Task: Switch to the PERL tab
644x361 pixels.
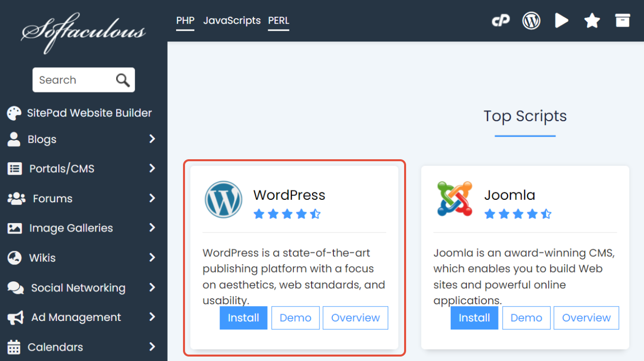Action: [278, 21]
